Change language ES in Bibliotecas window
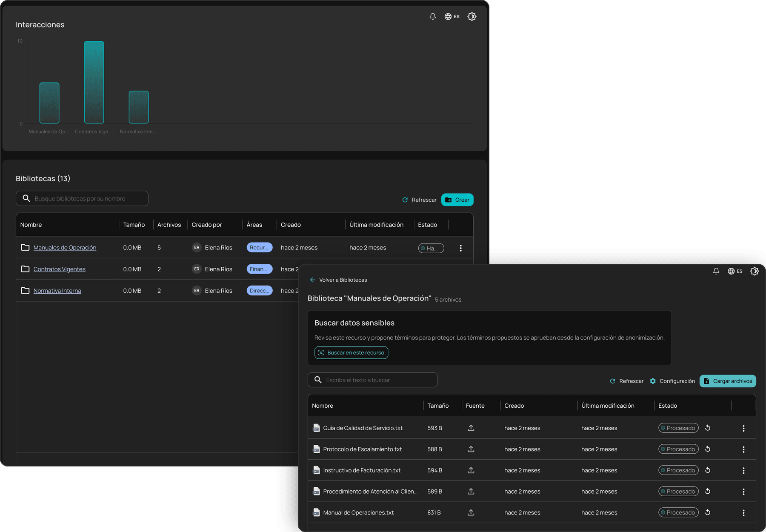Screen dimensions: 766x532 [x=452, y=17]
